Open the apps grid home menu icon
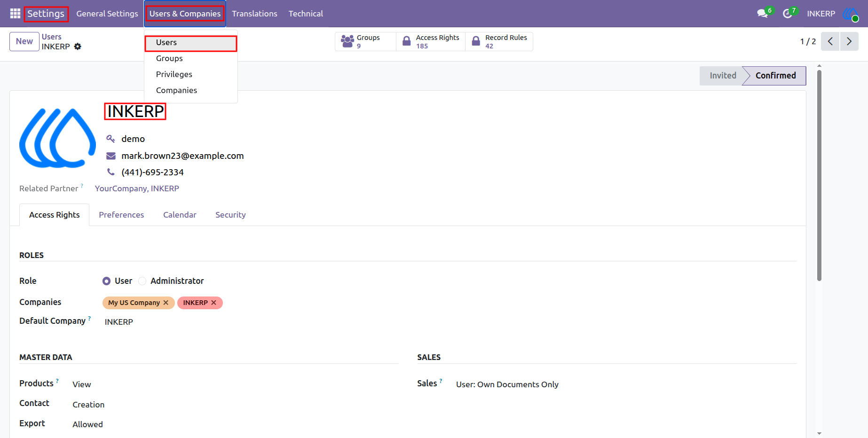Image resolution: width=868 pixels, height=438 pixels. pos(15,14)
